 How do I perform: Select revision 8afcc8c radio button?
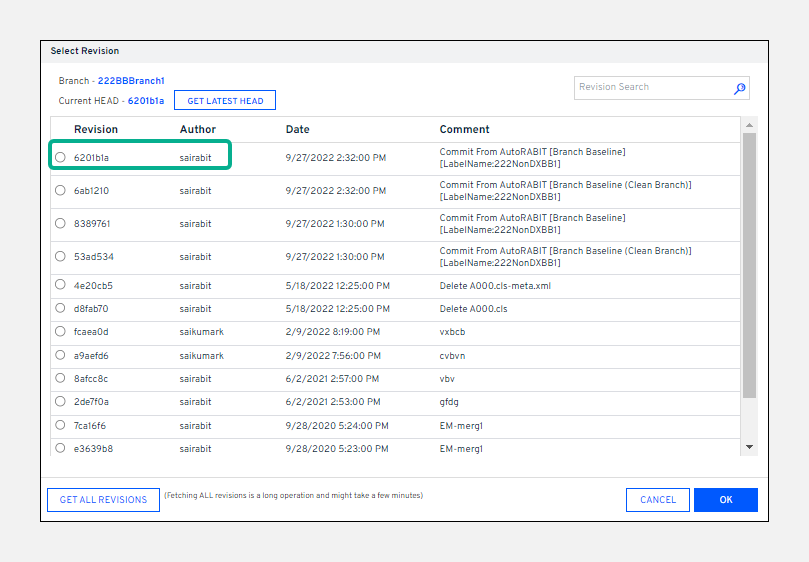tap(60, 379)
